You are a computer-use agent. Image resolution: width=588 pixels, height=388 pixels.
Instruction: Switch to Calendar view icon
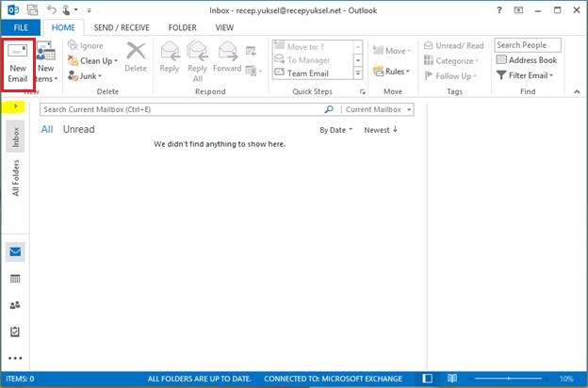pyautogui.click(x=15, y=279)
